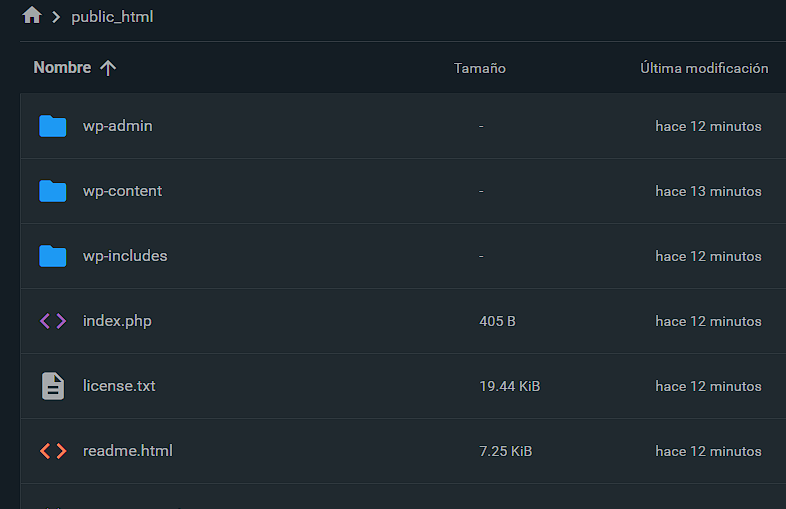This screenshot has height=509, width=786.
Task: Sort files by Nombre column header
Action: click(62, 68)
